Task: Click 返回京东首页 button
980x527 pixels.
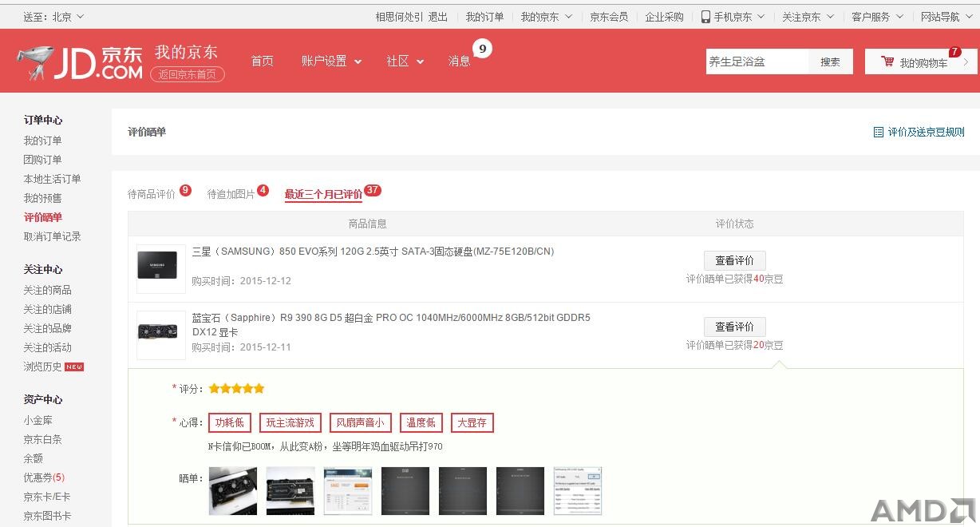Action: point(187,74)
